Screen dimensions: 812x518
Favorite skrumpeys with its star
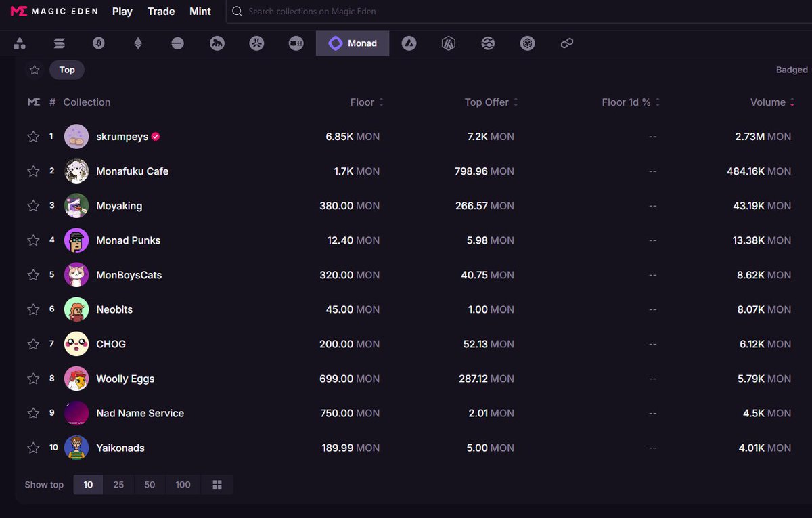coord(33,137)
